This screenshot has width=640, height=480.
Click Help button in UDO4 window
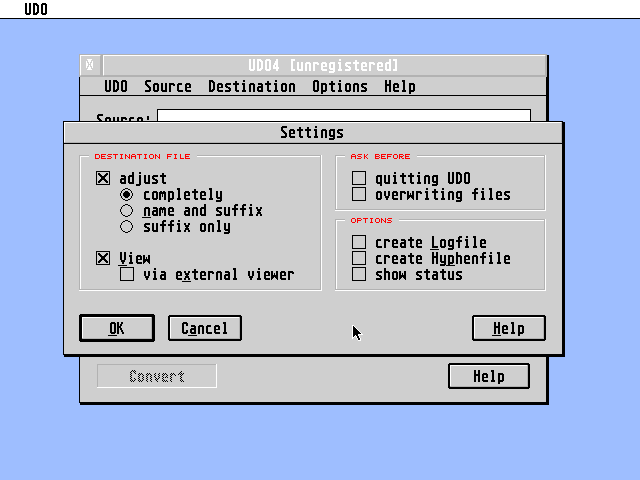point(489,376)
